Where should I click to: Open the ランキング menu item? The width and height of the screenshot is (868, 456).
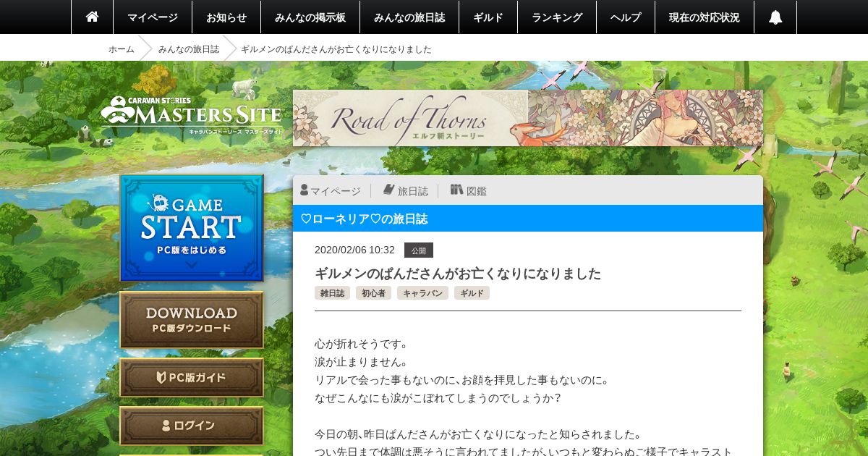[557, 17]
